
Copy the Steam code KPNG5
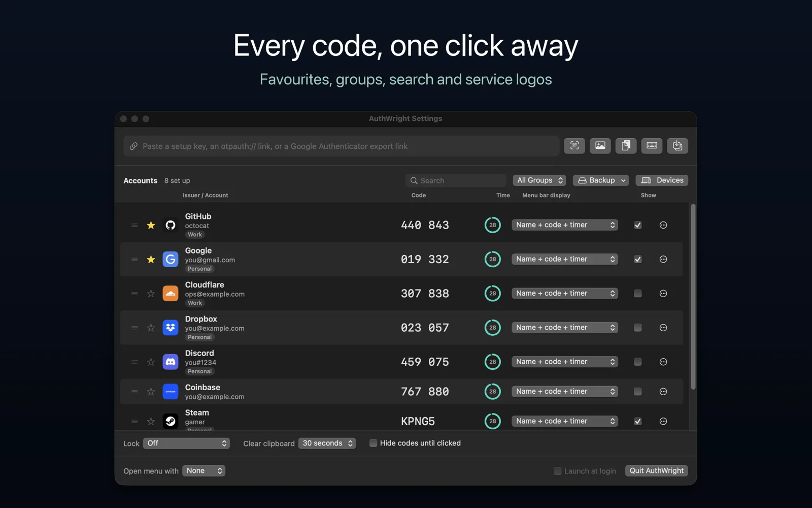coord(418,421)
